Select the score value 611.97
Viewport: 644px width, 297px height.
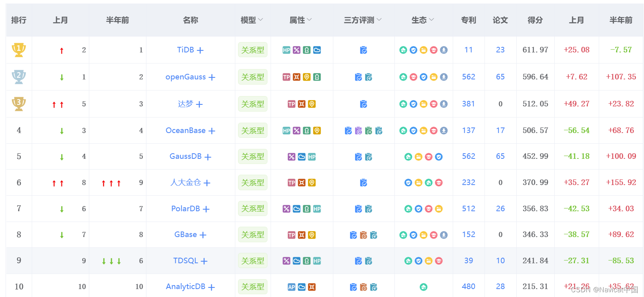pyautogui.click(x=535, y=50)
